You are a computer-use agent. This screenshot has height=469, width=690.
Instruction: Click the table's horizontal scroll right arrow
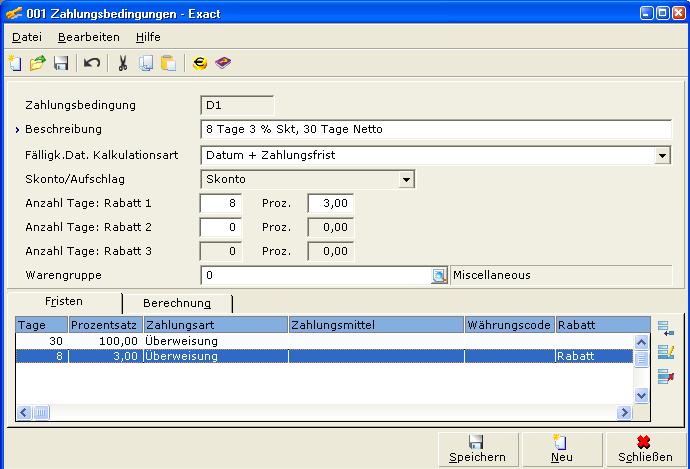coord(624,413)
